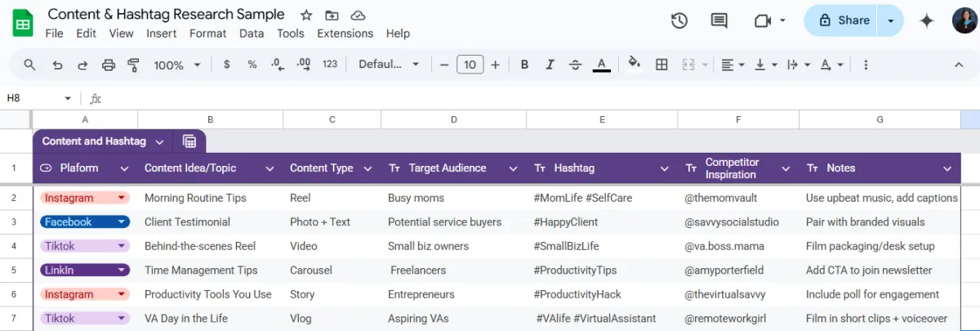Screen dimensions: 980x331
Task: Click the font size field
Action: [x=470, y=65]
